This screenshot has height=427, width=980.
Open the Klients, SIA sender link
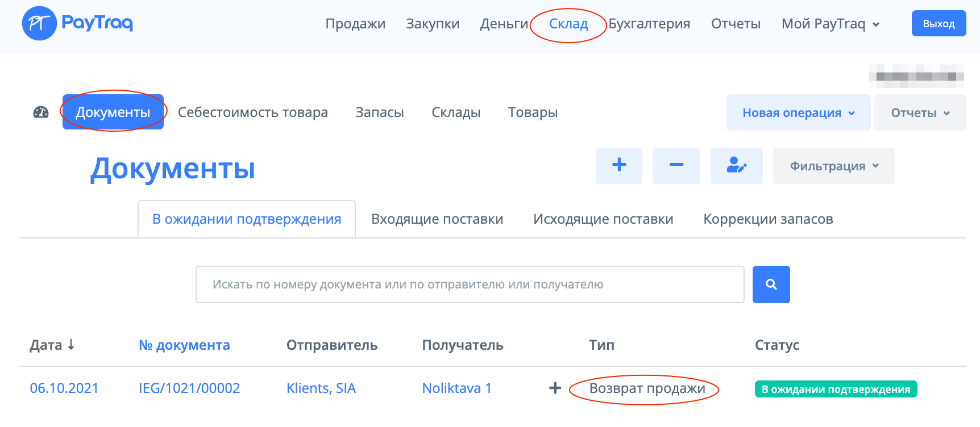[x=321, y=388]
